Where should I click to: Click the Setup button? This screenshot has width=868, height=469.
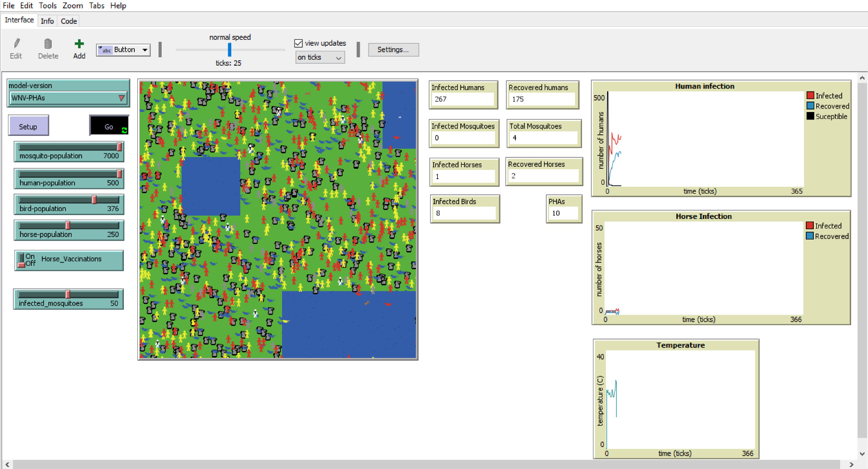pyautogui.click(x=28, y=125)
